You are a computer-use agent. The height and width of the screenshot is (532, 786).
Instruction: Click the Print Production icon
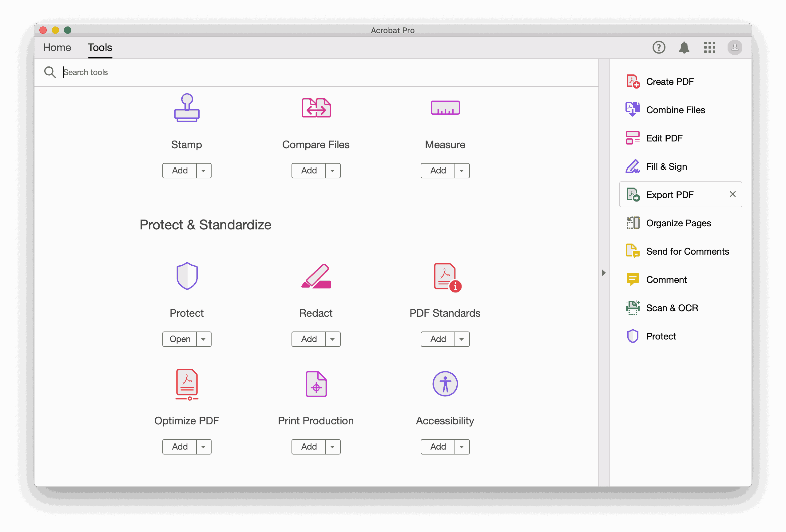click(x=316, y=384)
